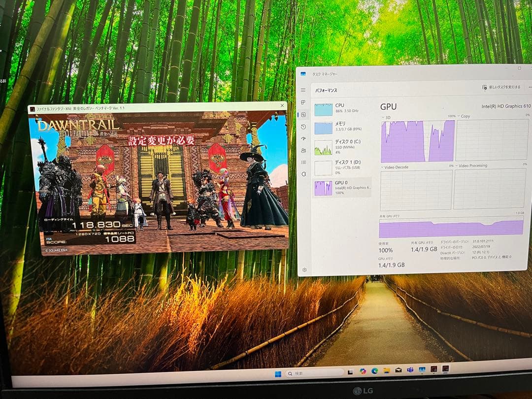Open the Details view in Task Manager
Screen dimensions: 532x399
[x=303, y=162]
